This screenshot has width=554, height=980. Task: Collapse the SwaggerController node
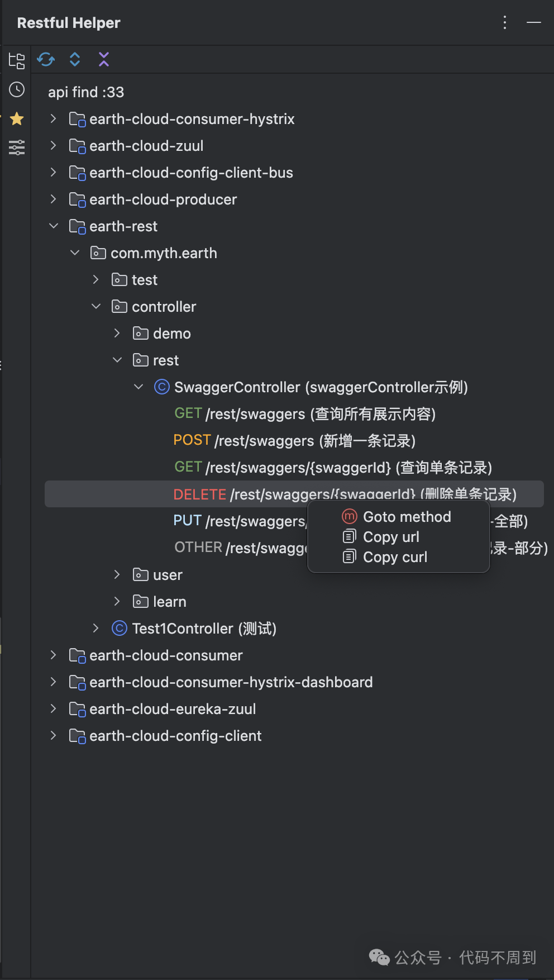(138, 387)
